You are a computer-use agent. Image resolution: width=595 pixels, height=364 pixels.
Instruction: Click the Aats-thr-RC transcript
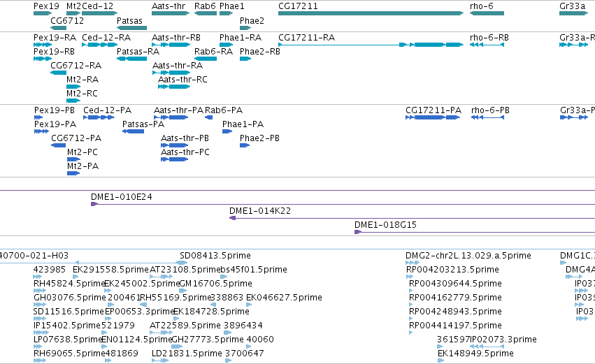174,87
